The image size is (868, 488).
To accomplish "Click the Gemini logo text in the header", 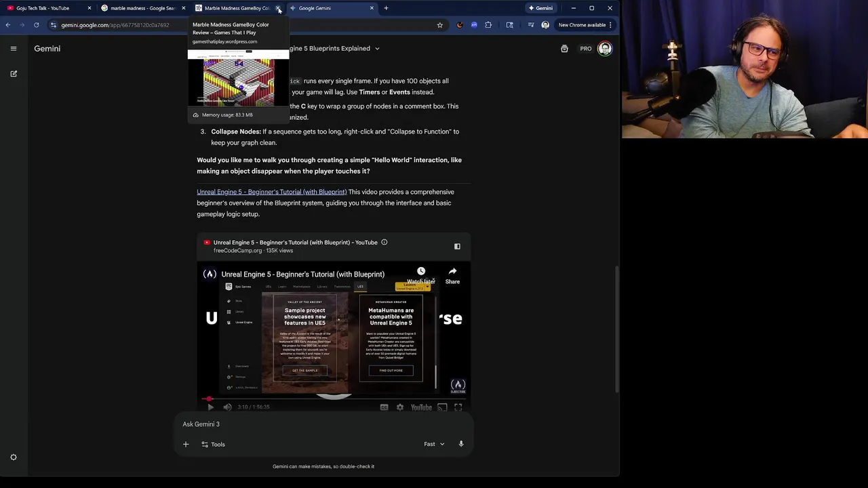I will pyautogui.click(x=47, y=49).
